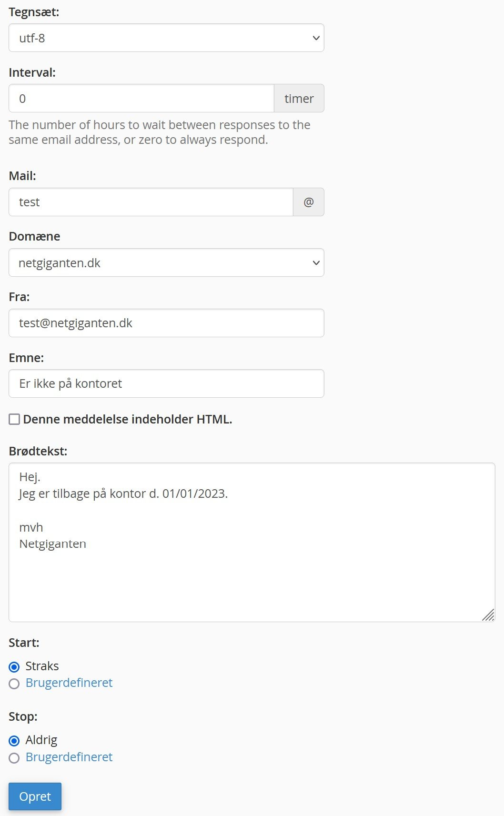Enable 'Denne meddelelse indeholder HTML' checkbox
The width and height of the screenshot is (504, 816).
(14, 419)
